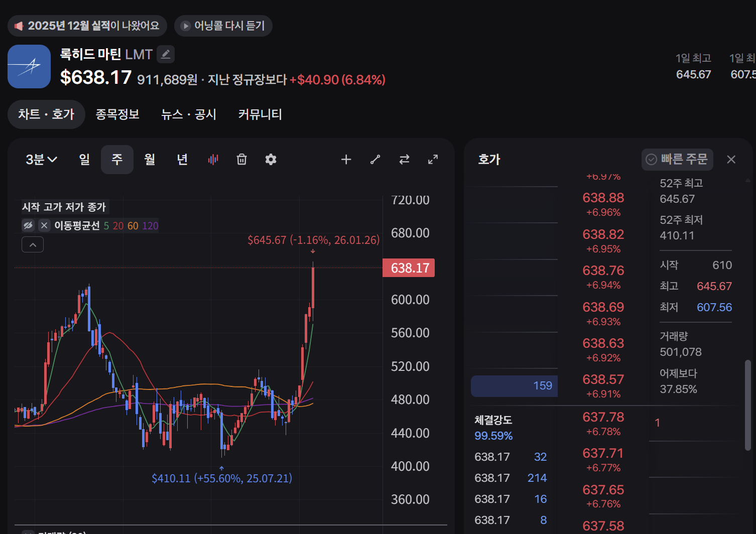Open chart settings gear icon

pos(271,160)
